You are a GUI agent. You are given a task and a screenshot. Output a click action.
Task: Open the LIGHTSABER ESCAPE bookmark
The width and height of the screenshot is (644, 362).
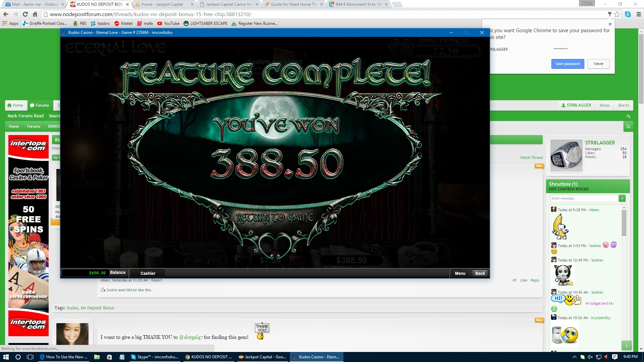(x=205, y=23)
